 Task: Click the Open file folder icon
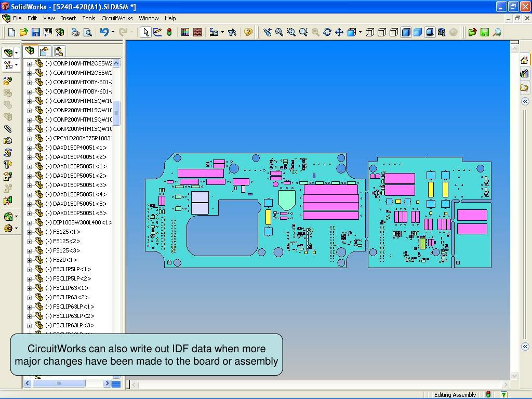point(23,32)
